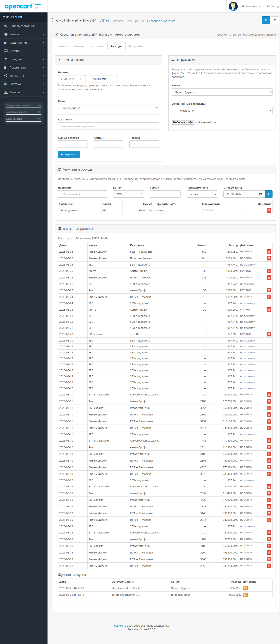Screen dimensions: 280x644
Task: Open the Периодичность dropdown (в месяц)
Action: tap(202, 194)
